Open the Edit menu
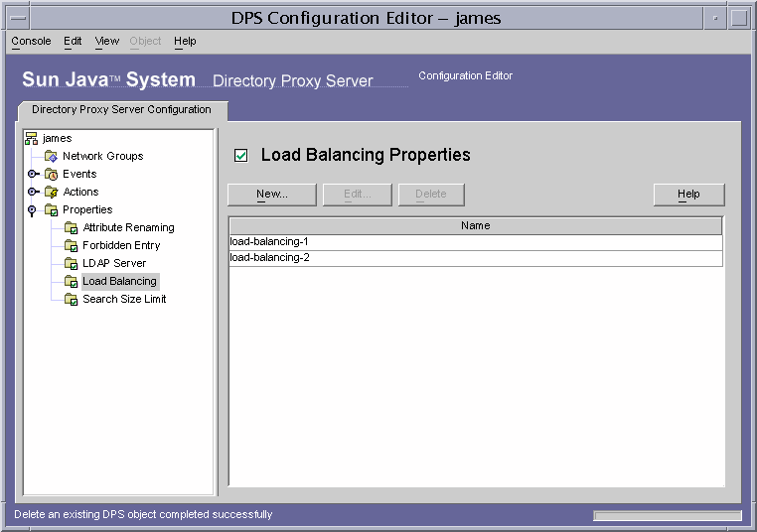Image resolution: width=757 pixels, height=532 pixels. tap(73, 41)
